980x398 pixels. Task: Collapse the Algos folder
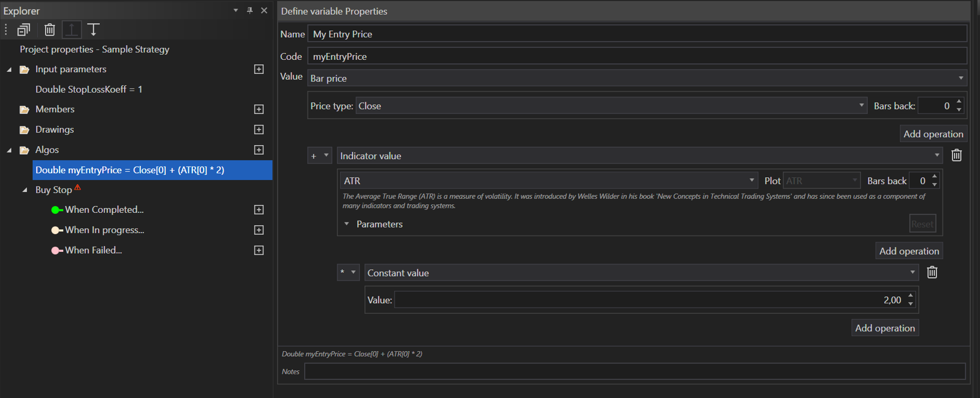coord(9,150)
